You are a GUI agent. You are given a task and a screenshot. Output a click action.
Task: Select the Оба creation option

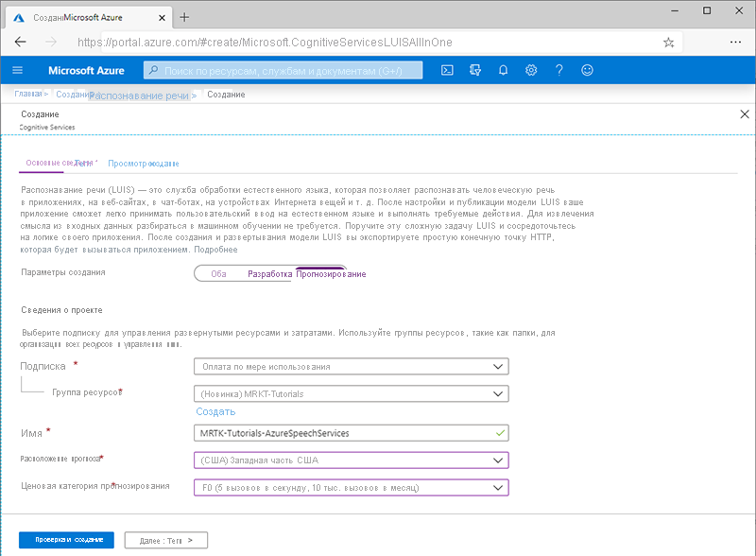point(218,273)
